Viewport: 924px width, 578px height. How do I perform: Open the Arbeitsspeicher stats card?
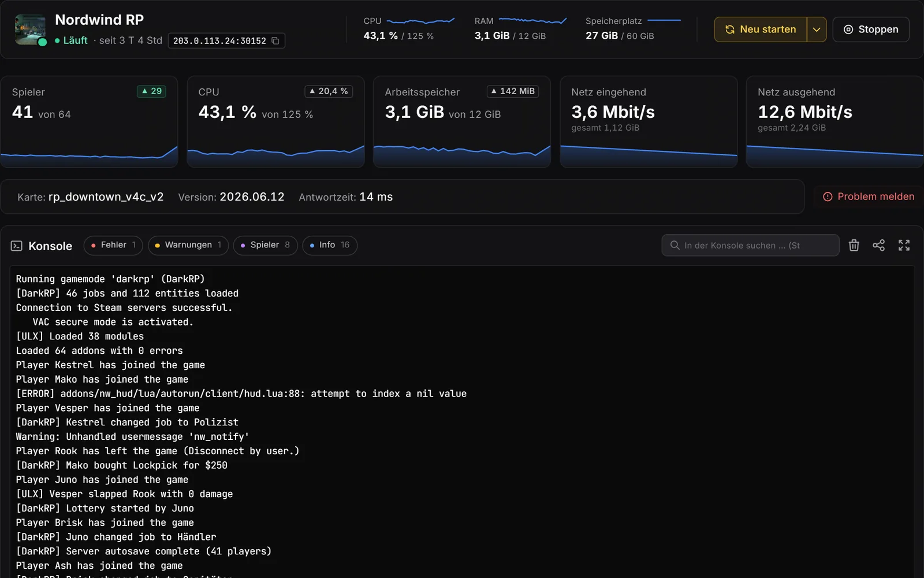pos(462,122)
